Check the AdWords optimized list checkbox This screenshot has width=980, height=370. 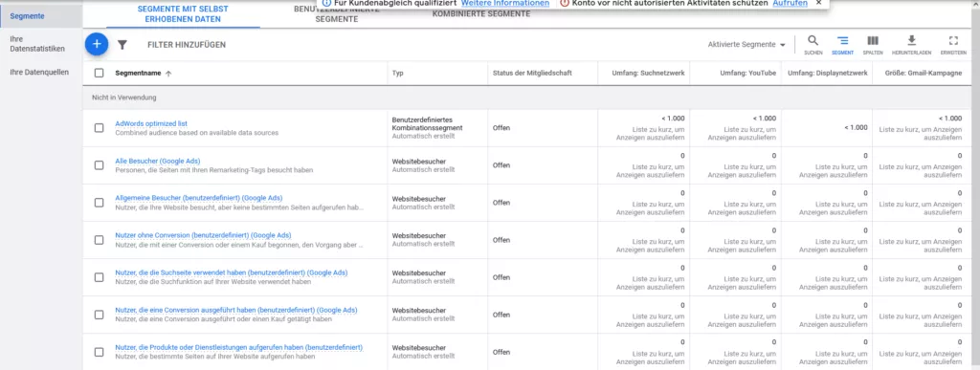point(99,128)
